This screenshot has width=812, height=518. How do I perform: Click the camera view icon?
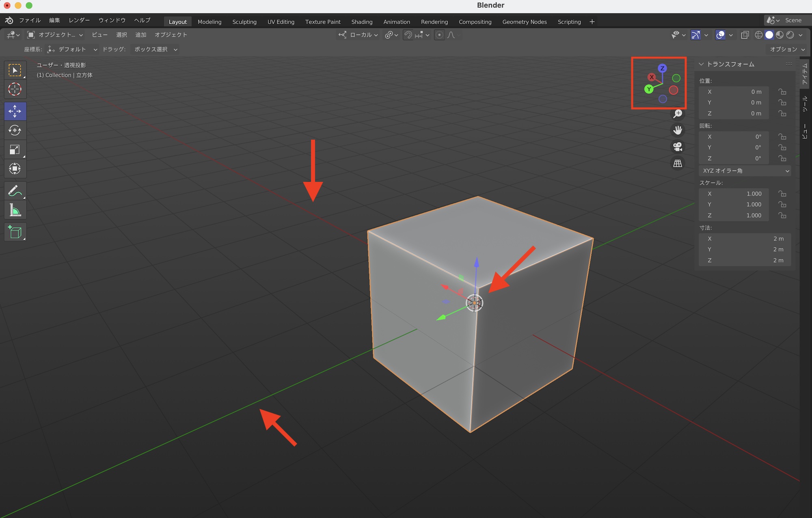678,147
